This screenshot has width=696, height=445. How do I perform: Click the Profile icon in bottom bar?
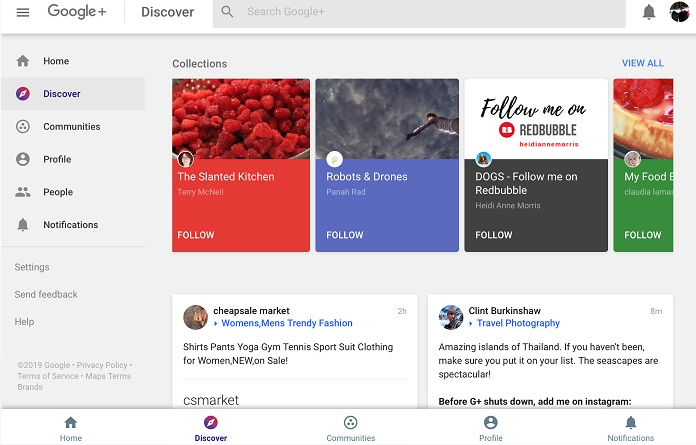pos(490,422)
